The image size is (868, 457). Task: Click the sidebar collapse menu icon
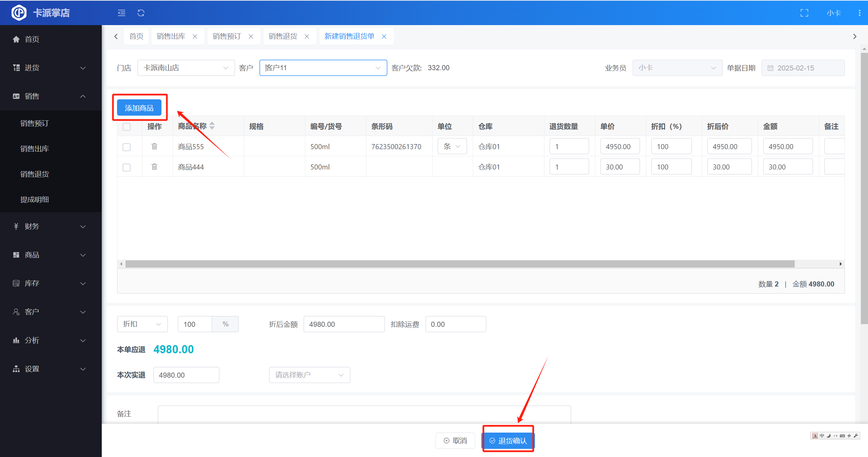point(121,13)
